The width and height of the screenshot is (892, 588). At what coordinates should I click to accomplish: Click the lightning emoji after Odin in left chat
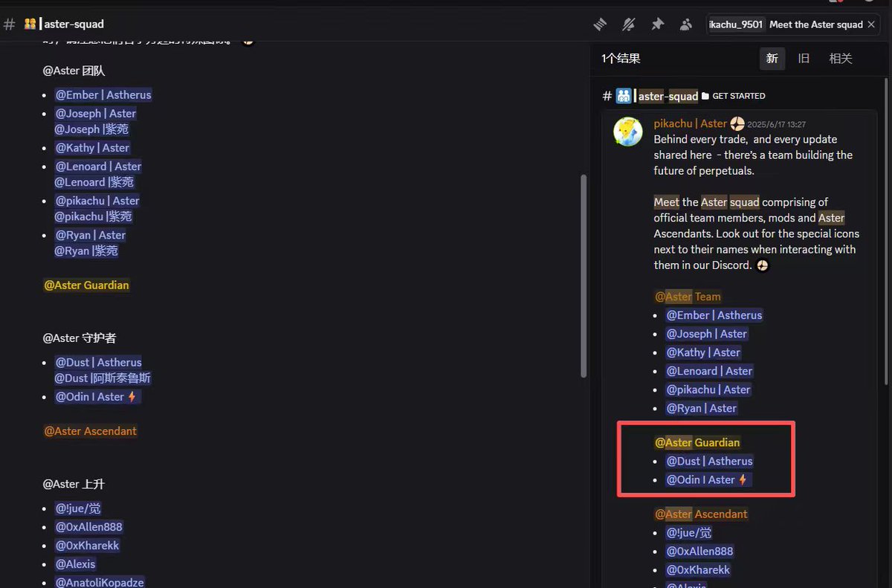(132, 396)
